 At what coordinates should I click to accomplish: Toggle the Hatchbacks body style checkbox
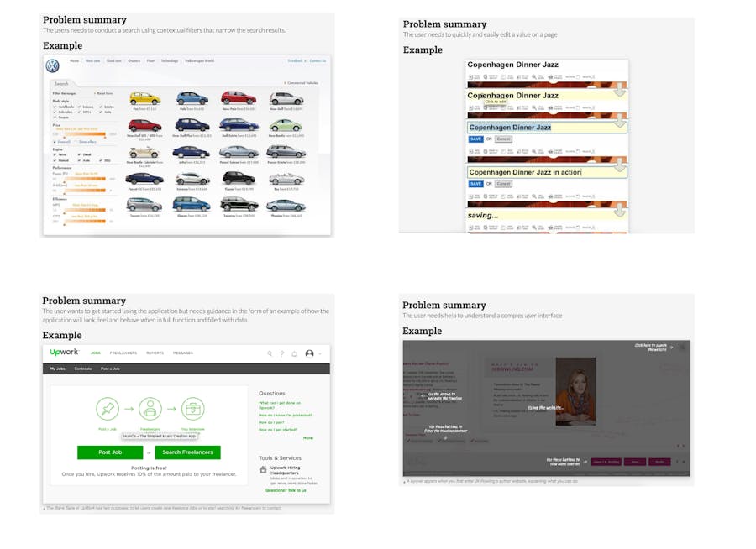click(x=55, y=107)
